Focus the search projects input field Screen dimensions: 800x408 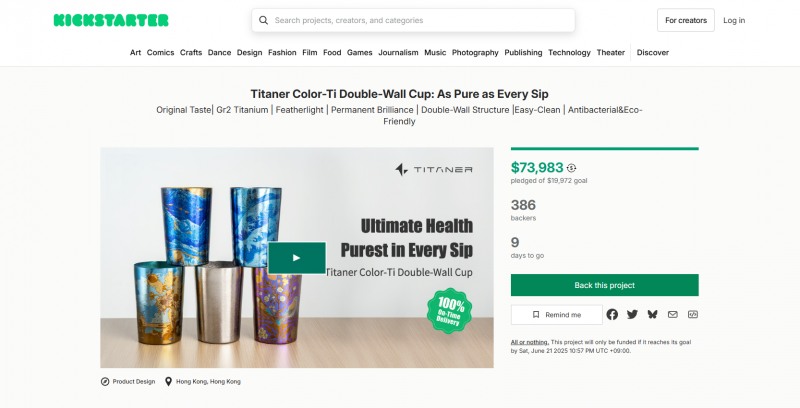coord(413,20)
